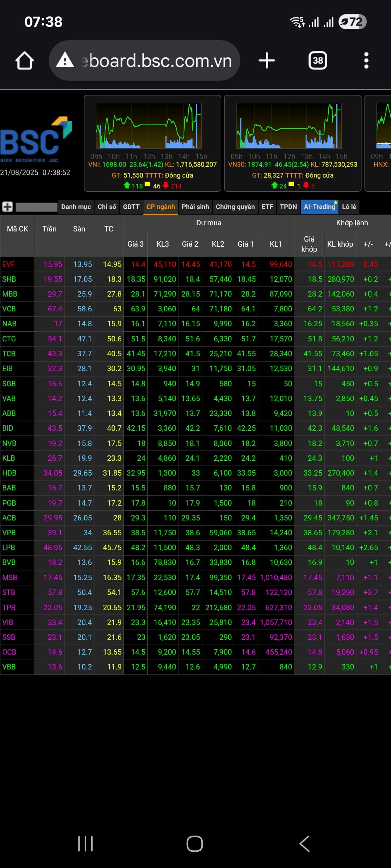Select the TPB stock code
The height and width of the screenshot is (868, 391).
(x=9, y=608)
